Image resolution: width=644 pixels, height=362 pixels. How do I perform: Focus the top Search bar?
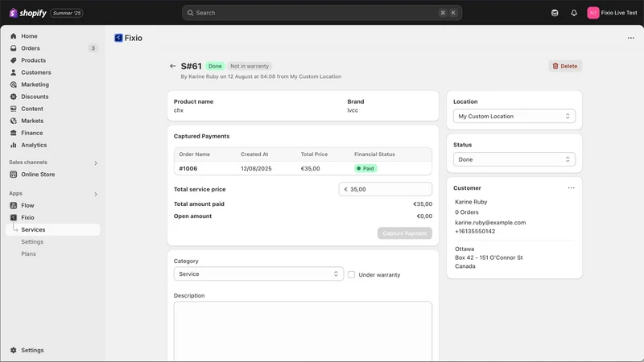coord(322,13)
